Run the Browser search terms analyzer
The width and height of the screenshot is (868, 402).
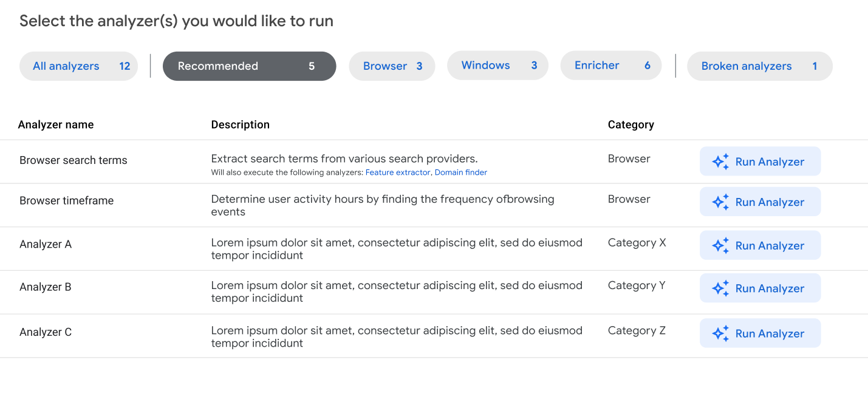(x=760, y=161)
